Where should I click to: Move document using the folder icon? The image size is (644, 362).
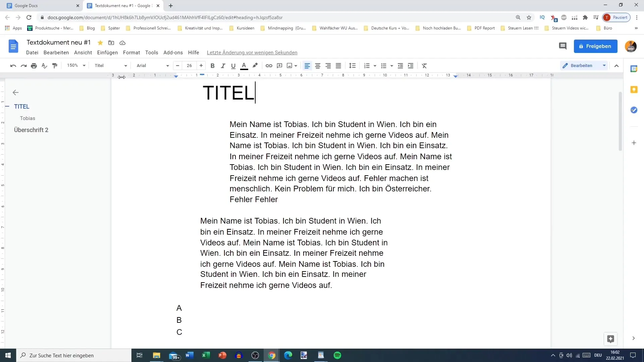[111, 43]
